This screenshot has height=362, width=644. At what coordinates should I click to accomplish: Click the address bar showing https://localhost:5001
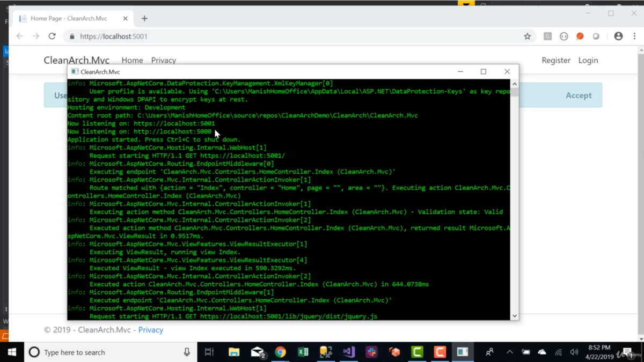coord(295,36)
